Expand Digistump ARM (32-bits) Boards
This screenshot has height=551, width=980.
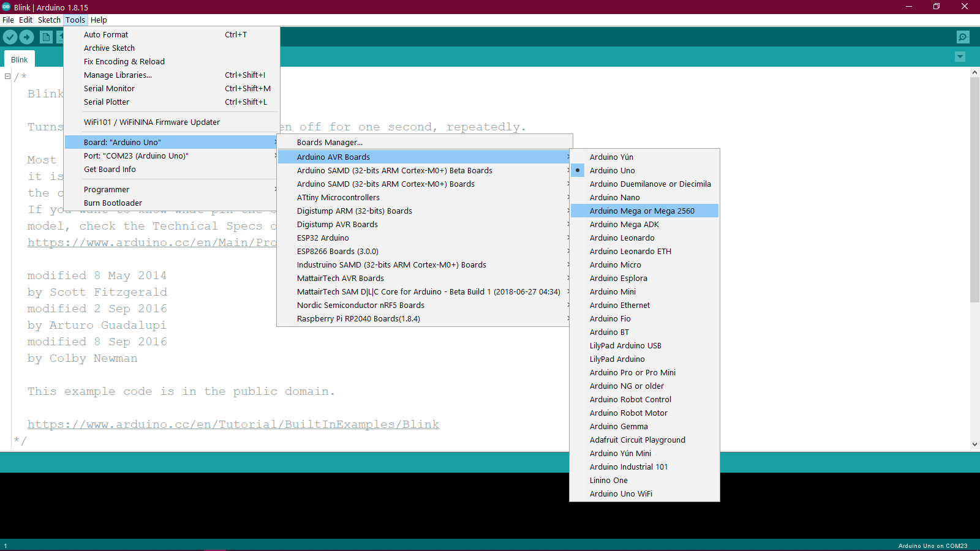(x=424, y=211)
